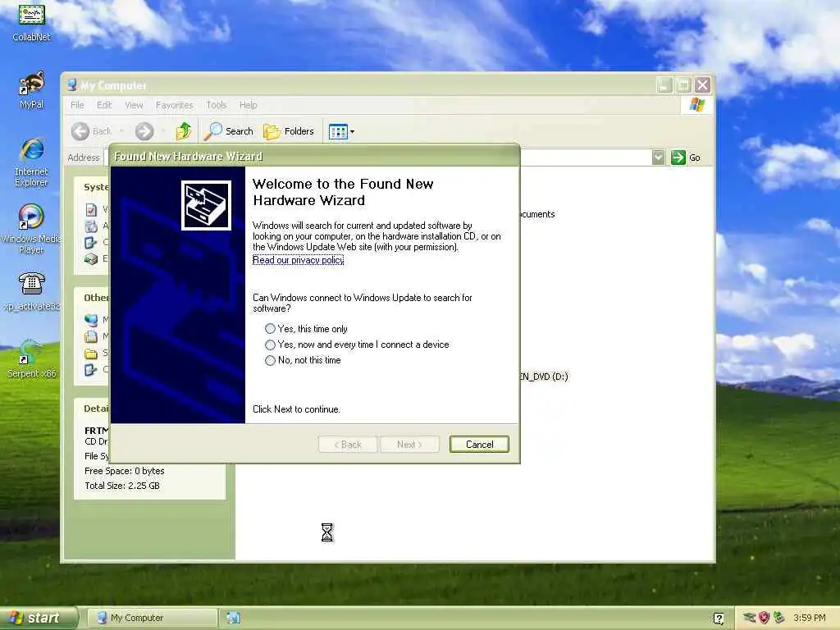Click the Back button in the wizard
Screen dimensions: 840x630
click(x=348, y=444)
